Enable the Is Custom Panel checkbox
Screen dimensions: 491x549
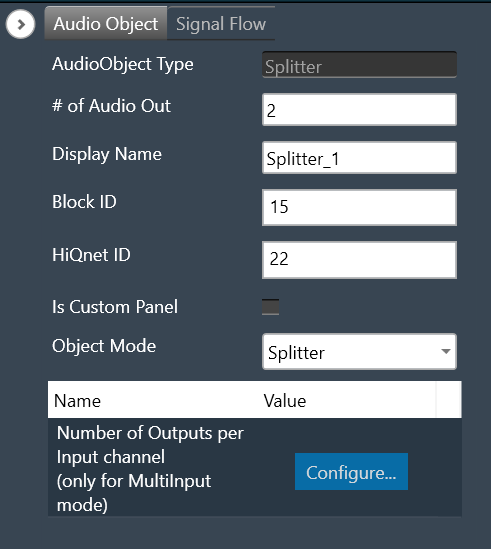(x=270, y=307)
